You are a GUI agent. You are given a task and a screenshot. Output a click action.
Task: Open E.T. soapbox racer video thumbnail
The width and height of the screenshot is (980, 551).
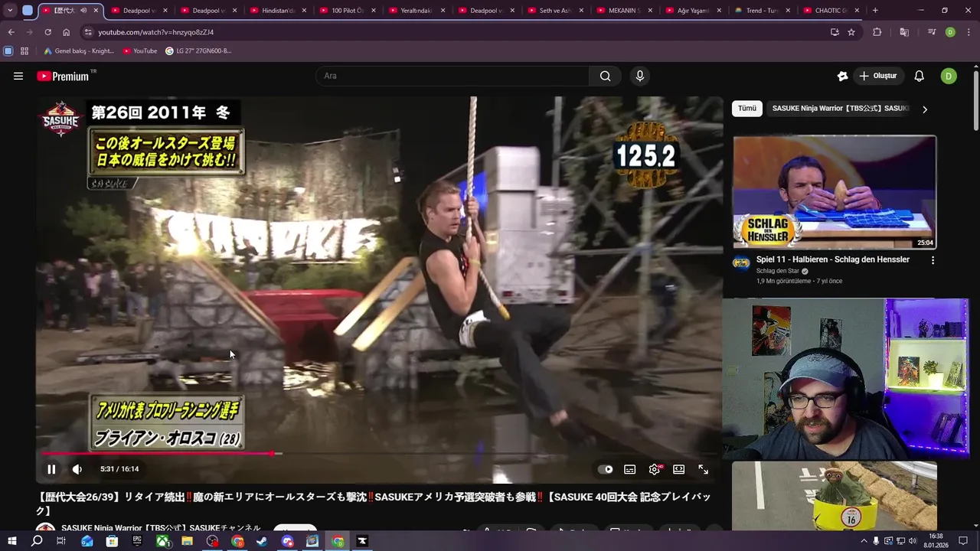tap(835, 495)
